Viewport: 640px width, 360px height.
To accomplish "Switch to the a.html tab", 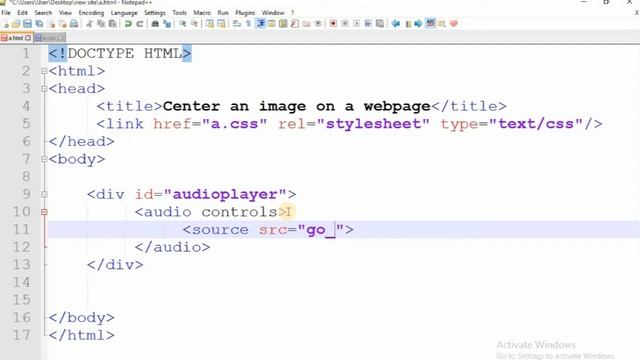I will 16,38.
